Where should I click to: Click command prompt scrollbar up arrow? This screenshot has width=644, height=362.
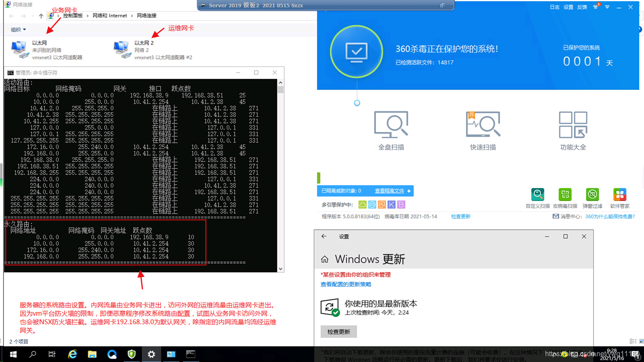[280, 82]
